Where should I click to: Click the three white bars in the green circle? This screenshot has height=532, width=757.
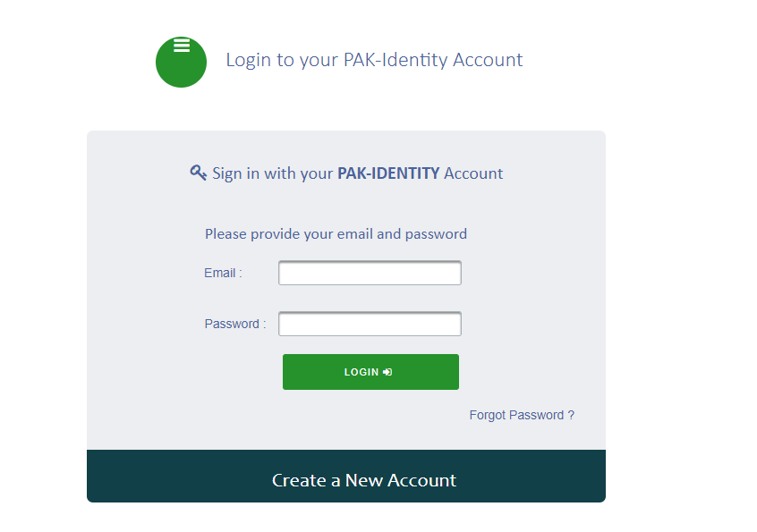pos(182,46)
